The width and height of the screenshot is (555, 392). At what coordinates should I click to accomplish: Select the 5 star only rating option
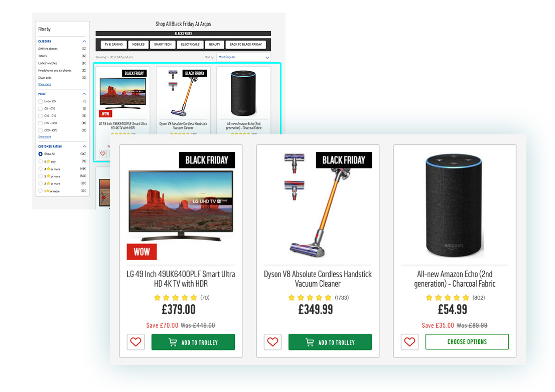(40, 161)
